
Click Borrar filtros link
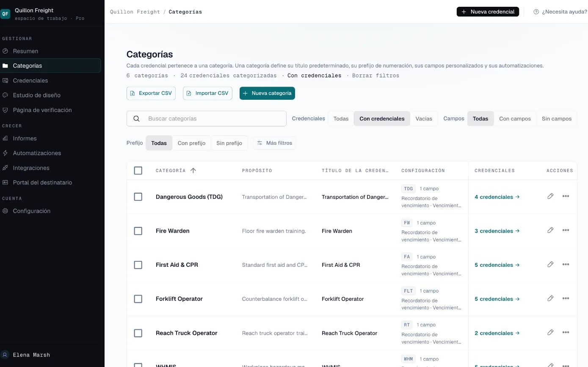tap(375, 76)
